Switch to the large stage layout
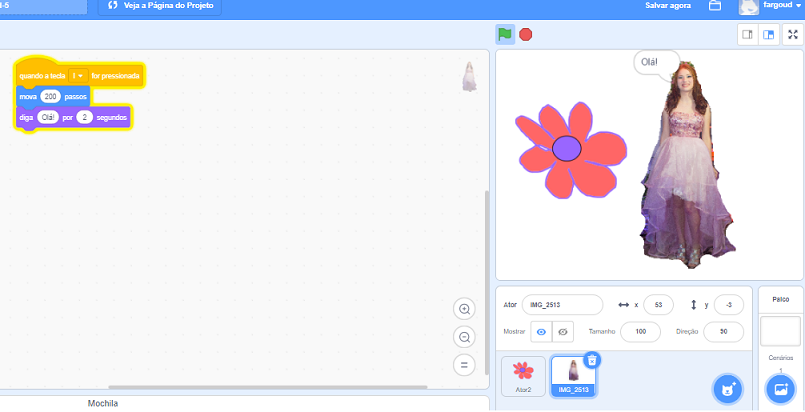The width and height of the screenshot is (805, 412). (x=768, y=35)
